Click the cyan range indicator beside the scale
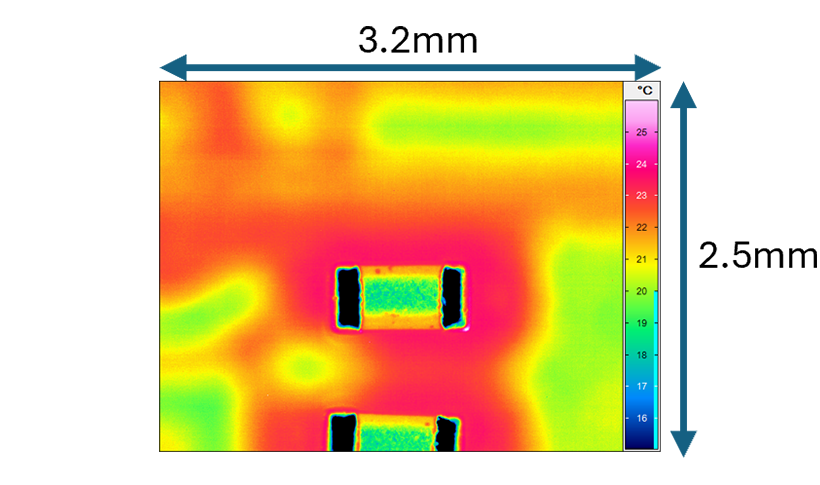This screenshot has width=820, height=485. coord(656,368)
